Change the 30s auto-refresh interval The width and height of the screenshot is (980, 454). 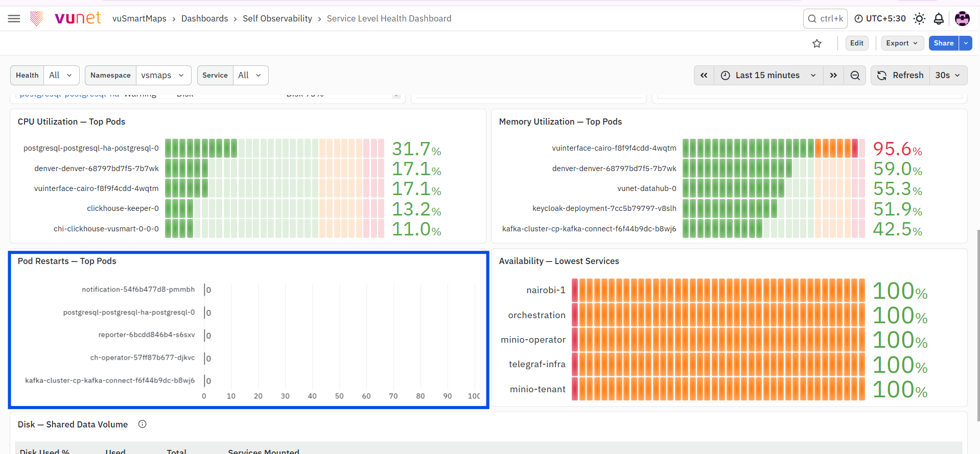(948, 76)
